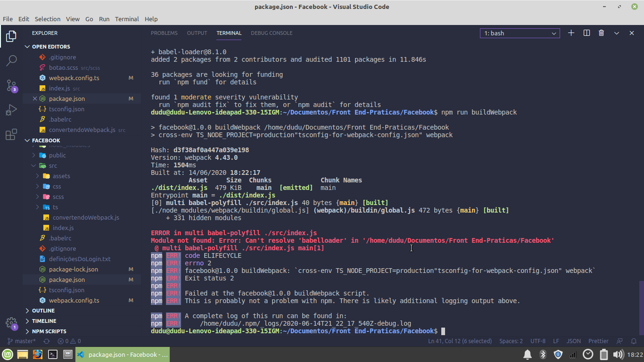Open Source Control view with 3 badge

coord(11,86)
